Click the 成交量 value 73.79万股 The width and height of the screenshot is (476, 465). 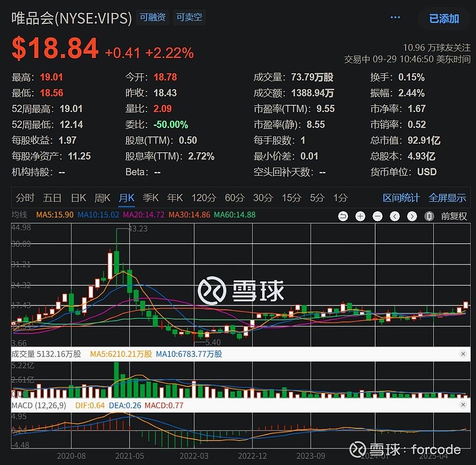tap(312, 77)
